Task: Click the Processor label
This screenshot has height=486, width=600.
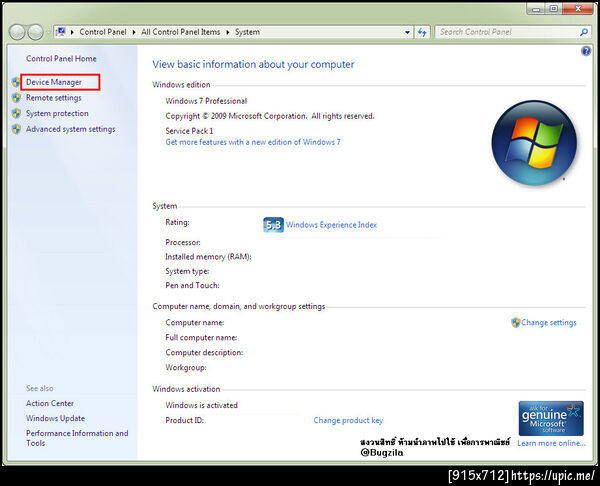Action: [183, 242]
